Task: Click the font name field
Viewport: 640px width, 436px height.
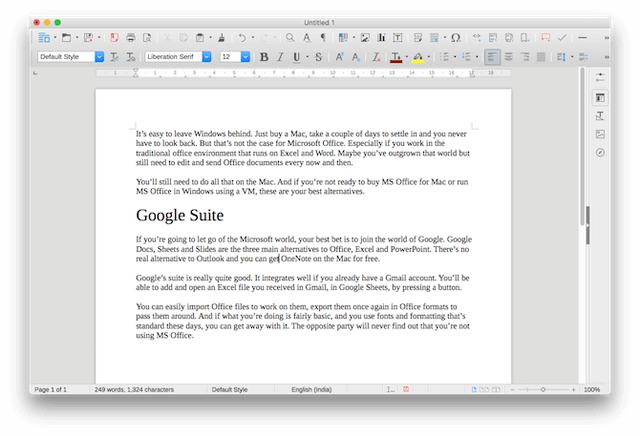Action: click(x=173, y=57)
